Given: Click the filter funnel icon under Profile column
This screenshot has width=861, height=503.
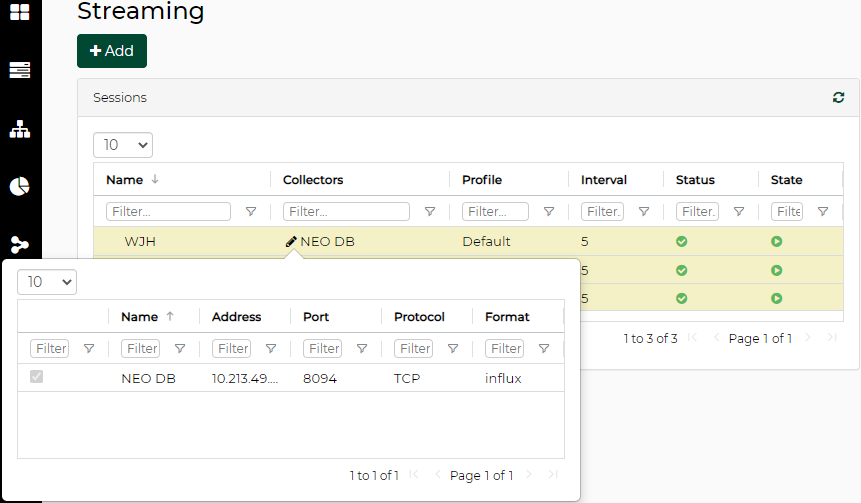Looking at the screenshot, I should pyautogui.click(x=549, y=212).
